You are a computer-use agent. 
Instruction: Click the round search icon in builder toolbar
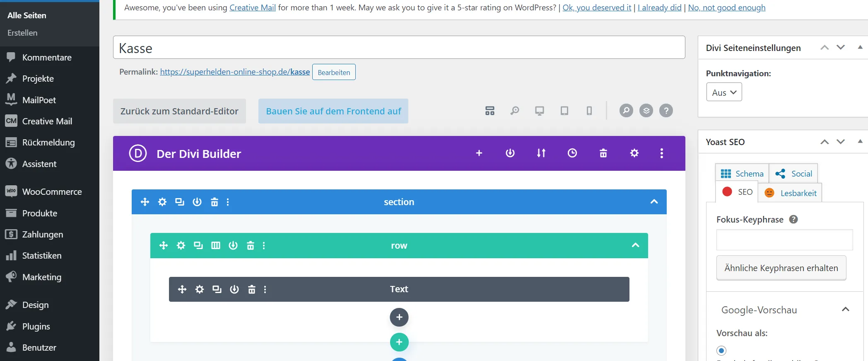tap(626, 111)
